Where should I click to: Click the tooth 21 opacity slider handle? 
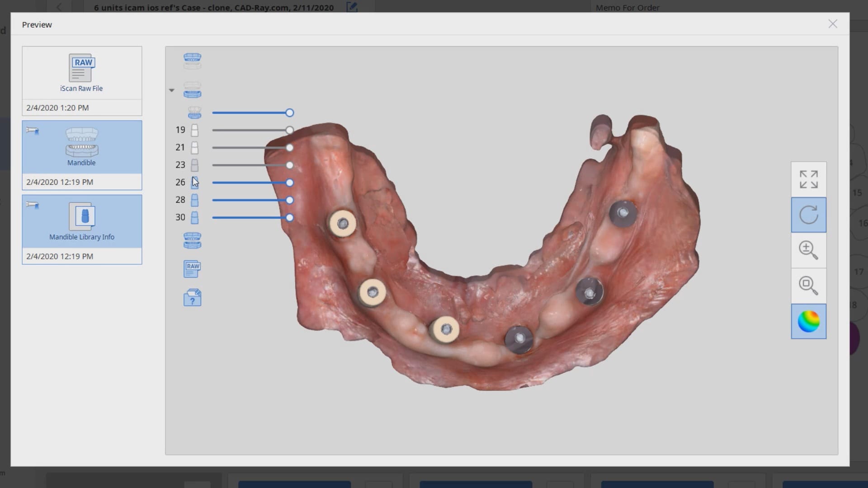click(290, 148)
